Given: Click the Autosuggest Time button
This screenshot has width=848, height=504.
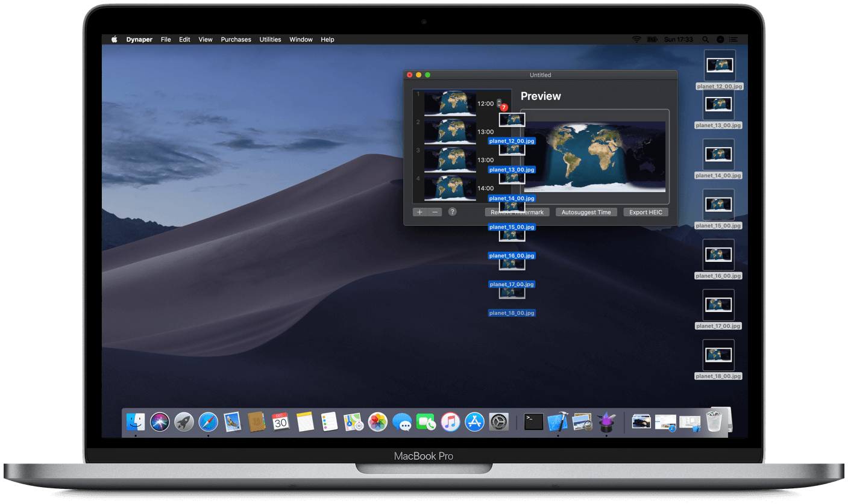Looking at the screenshot, I should [x=586, y=211].
